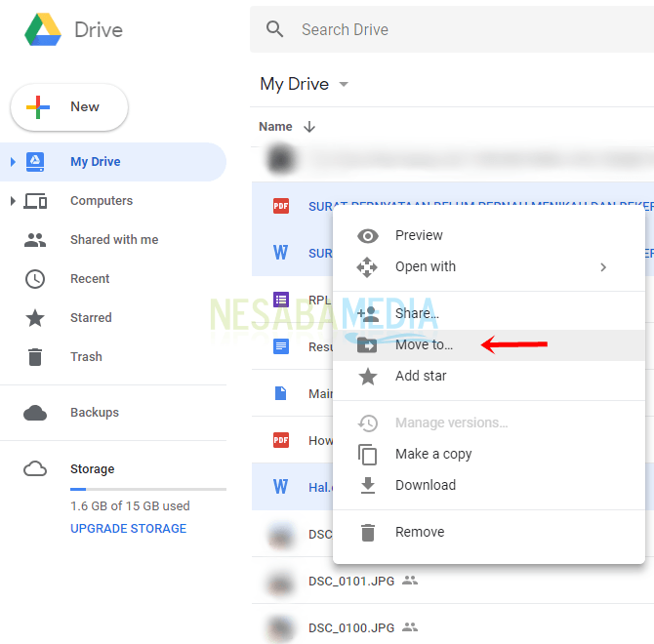The width and height of the screenshot is (654, 644).
Task: Select Add star menu entry
Action: (x=489, y=376)
